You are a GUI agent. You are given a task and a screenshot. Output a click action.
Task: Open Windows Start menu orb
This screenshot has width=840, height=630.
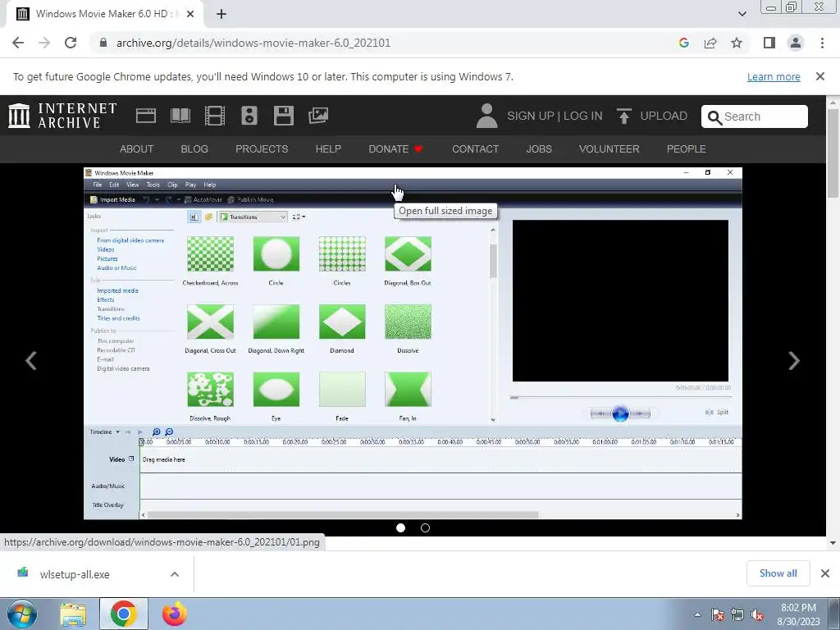pyautogui.click(x=22, y=614)
